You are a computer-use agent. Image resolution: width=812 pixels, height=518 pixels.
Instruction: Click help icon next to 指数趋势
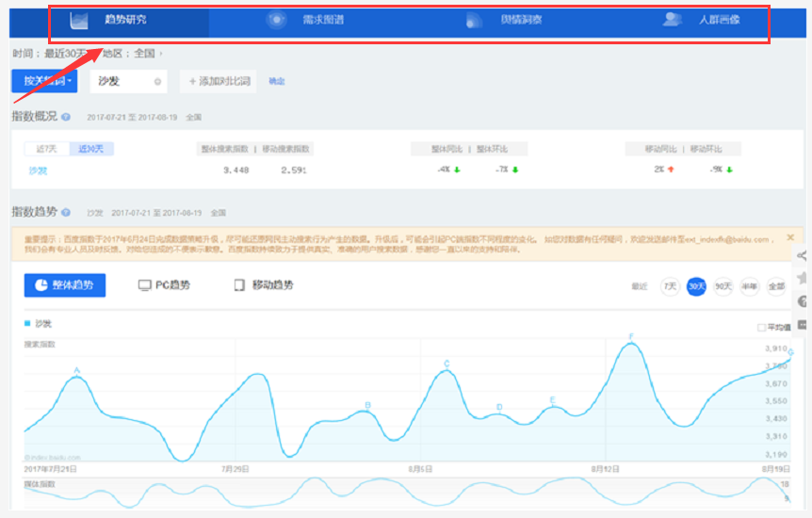pos(66,213)
